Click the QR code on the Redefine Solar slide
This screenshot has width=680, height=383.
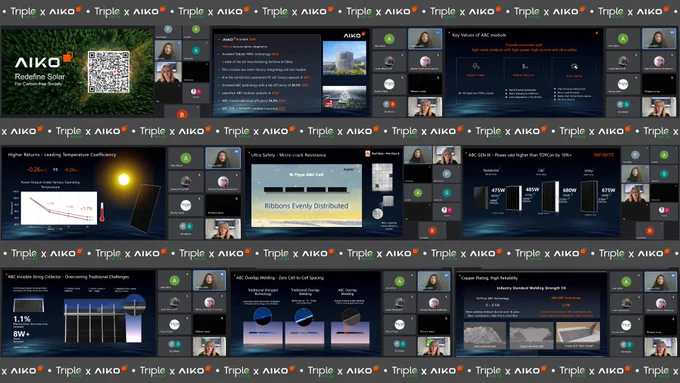[x=108, y=72]
